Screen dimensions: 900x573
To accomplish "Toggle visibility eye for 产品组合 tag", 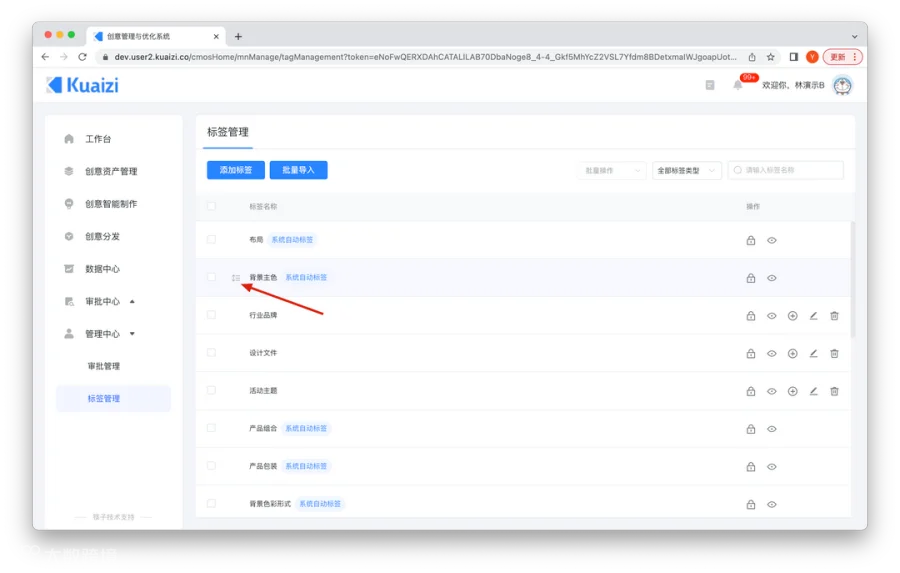I will click(772, 429).
